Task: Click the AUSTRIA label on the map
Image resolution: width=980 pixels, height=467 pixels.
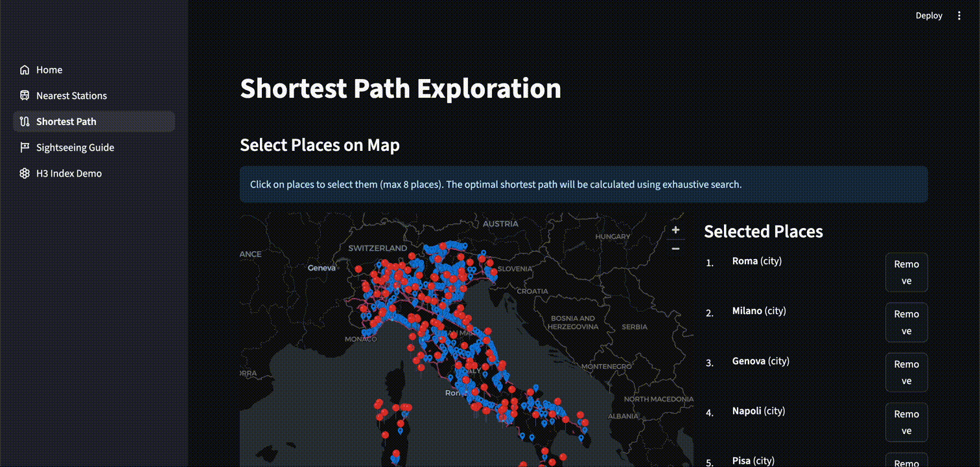Action: pos(500,223)
